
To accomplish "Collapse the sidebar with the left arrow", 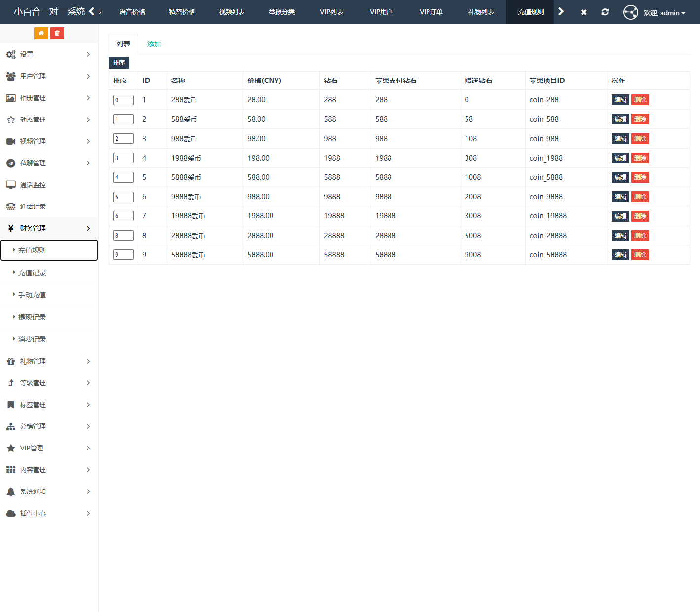I will [92, 11].
